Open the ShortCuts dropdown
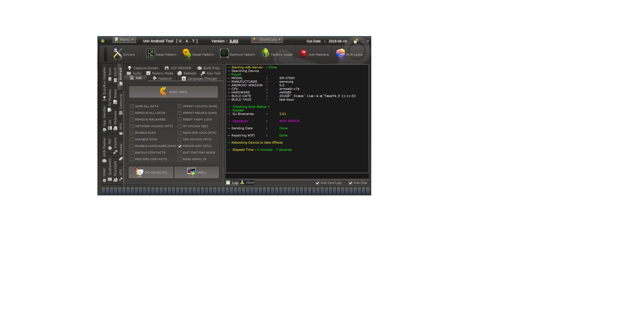 (x=267, y=40)
